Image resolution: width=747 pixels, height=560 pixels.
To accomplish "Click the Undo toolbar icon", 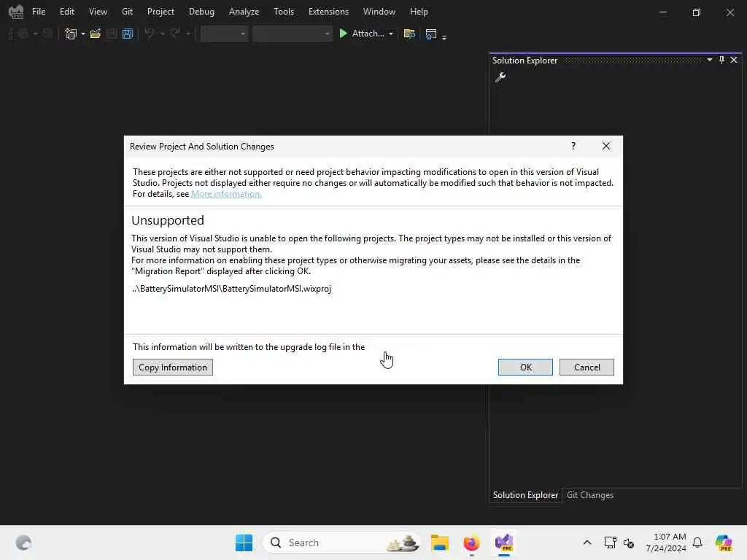I will click(149, 34).
